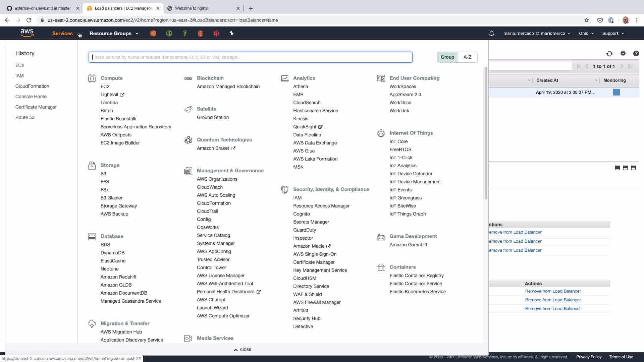The image size is (644, 362).
Task: Click the find a service search field
Action: click(250, 57)
